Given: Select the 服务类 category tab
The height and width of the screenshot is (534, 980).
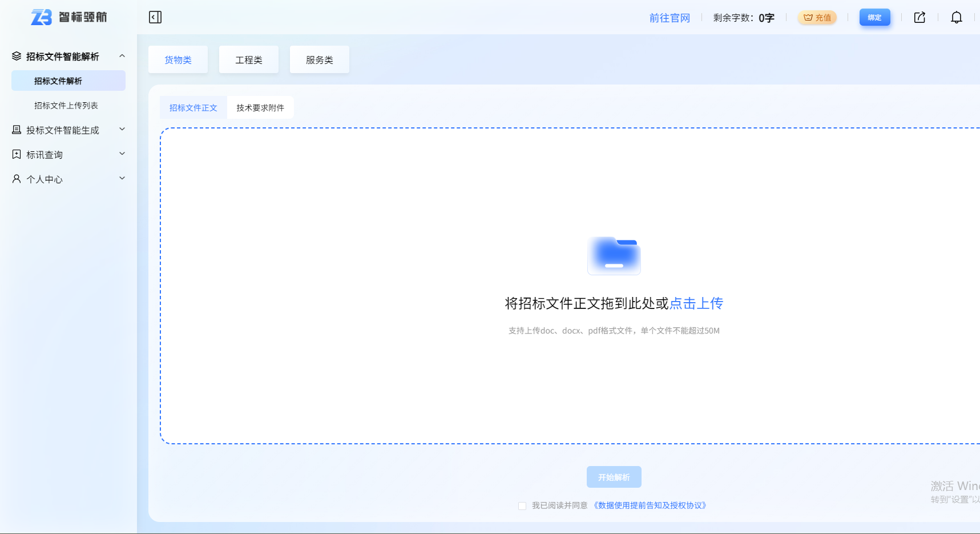Looking at the screenshot, I should [x=320, y=59].
